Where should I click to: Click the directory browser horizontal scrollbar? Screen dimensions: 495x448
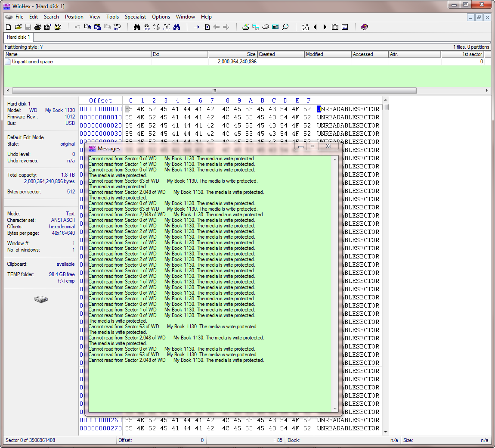point(214,91)
